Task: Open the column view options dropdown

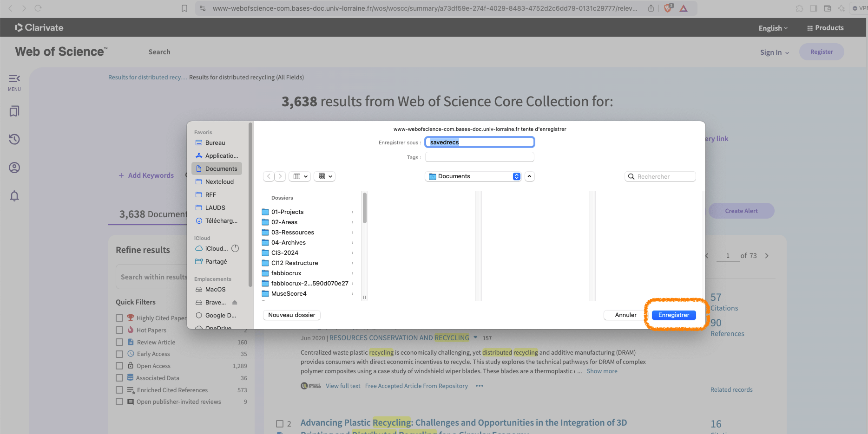Action: tap(301, 176)
